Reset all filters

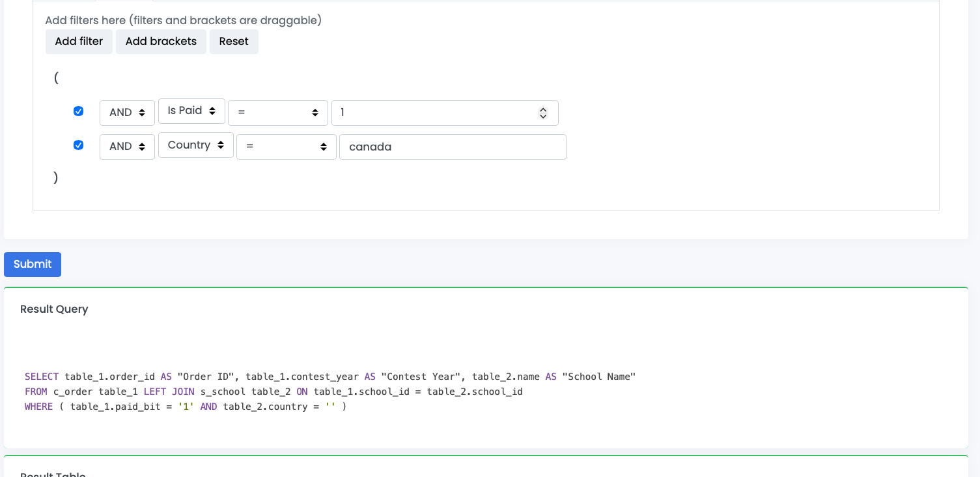coord(234,42)
